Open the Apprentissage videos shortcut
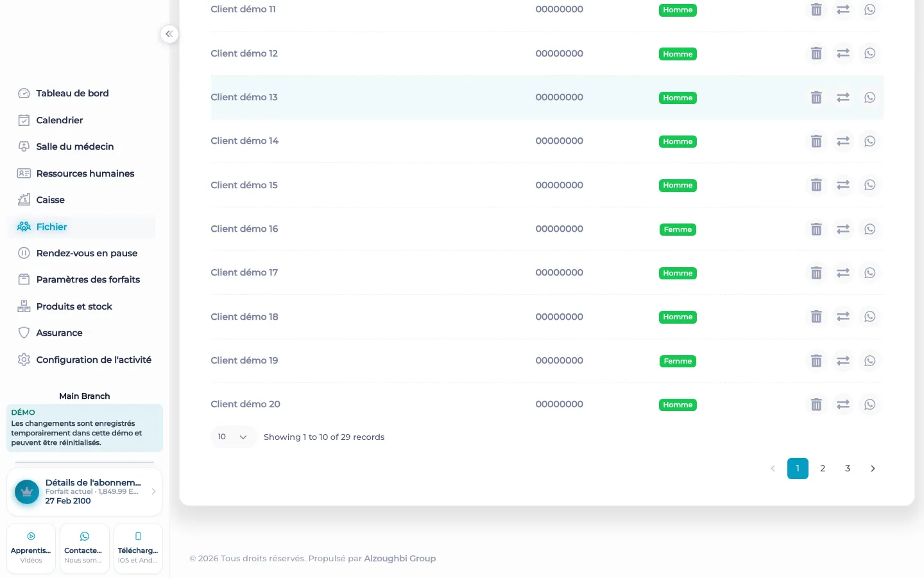 [31, 548]
